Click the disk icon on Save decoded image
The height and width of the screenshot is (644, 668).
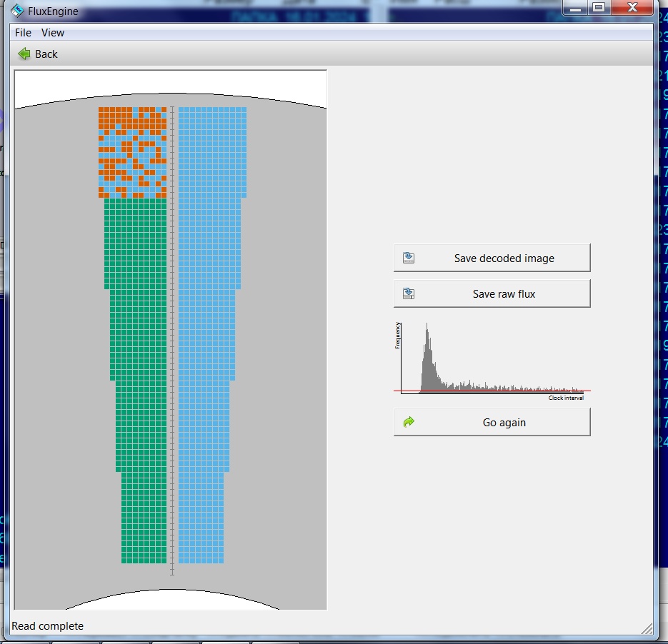[409, 258]
